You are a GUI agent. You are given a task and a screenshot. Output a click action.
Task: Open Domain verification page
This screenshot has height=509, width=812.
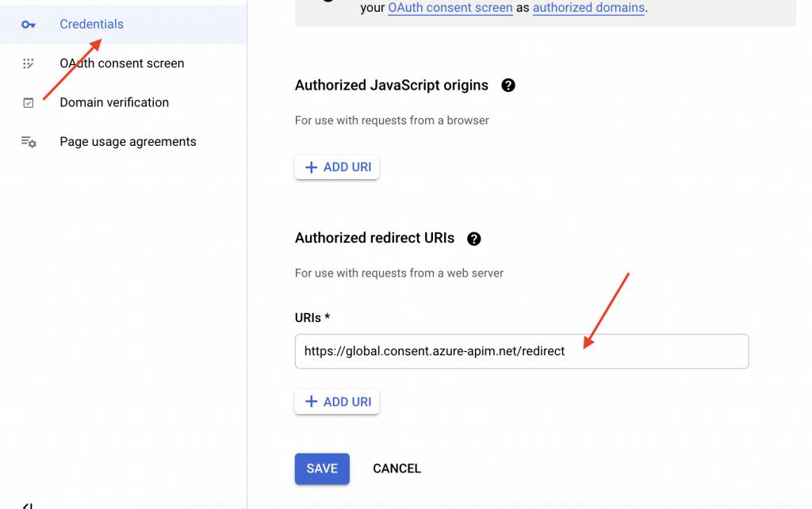114,102
